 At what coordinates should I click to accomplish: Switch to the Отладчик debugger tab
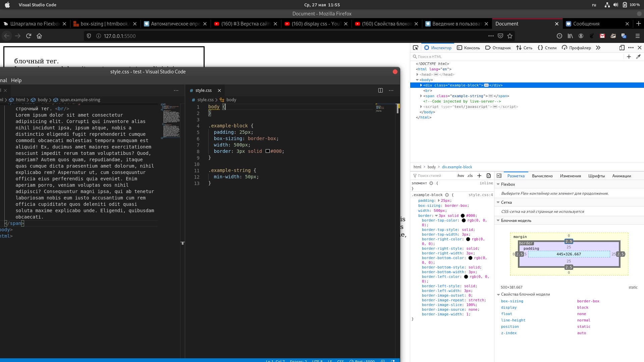498,48
